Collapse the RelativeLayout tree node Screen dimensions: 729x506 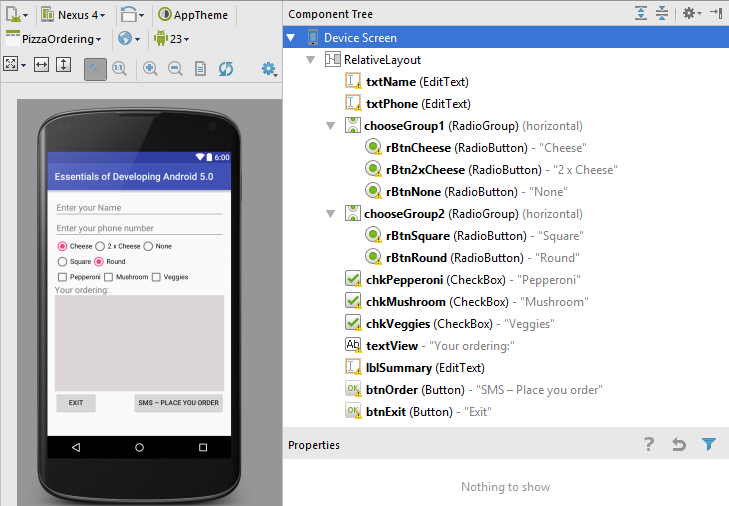[311, 60]
